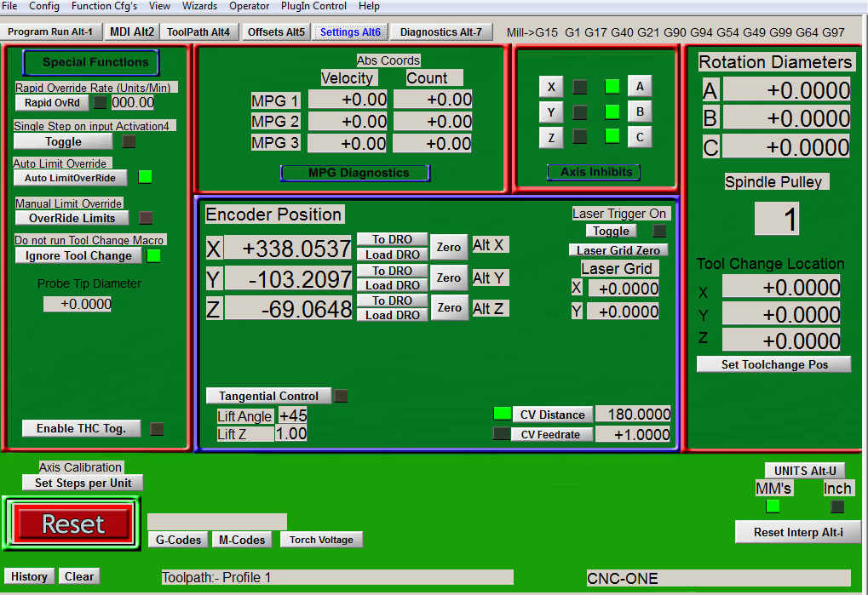Image resolution: width=868 pixels, height=595 pixels.
Task: Click Reset Interp Alt-i
Action: click(x=798, y=532)
